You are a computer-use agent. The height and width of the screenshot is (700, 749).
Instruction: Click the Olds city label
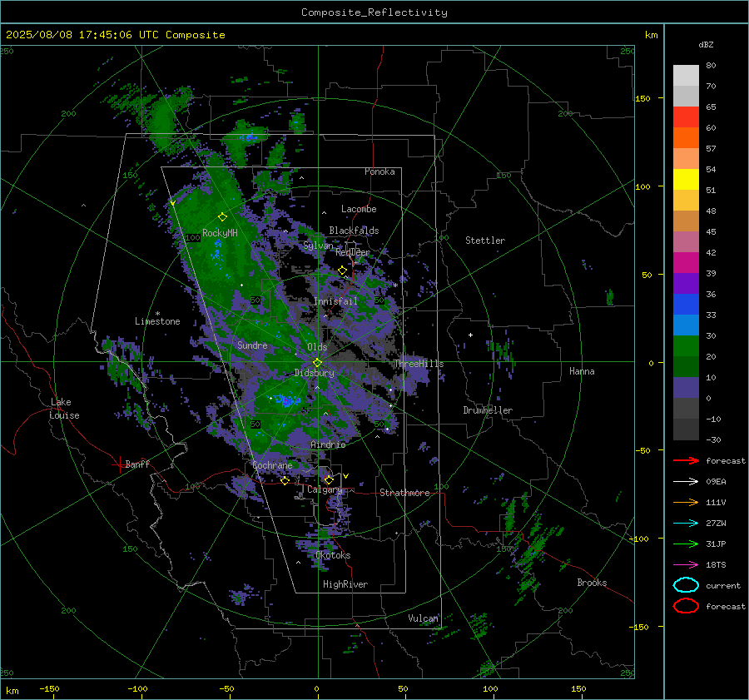pyautogui.click(x=317, y=347)
